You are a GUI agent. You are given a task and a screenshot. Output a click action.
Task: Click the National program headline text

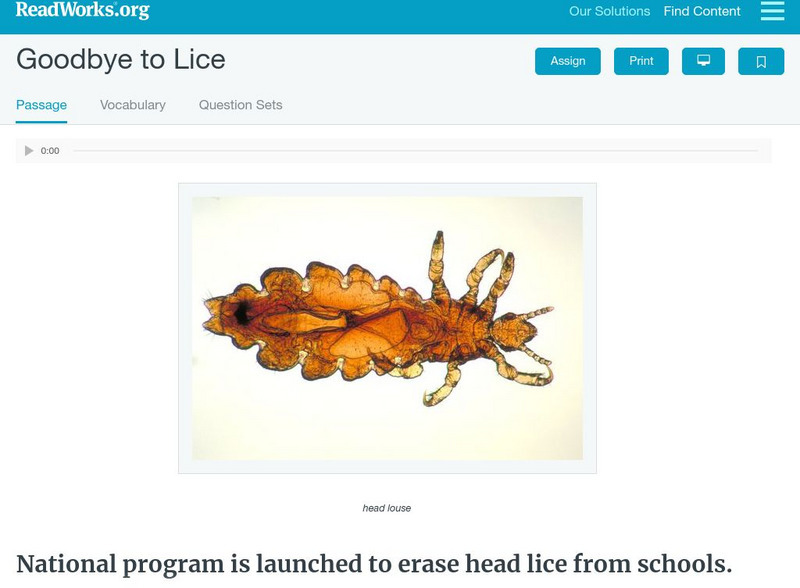(374, 564)
